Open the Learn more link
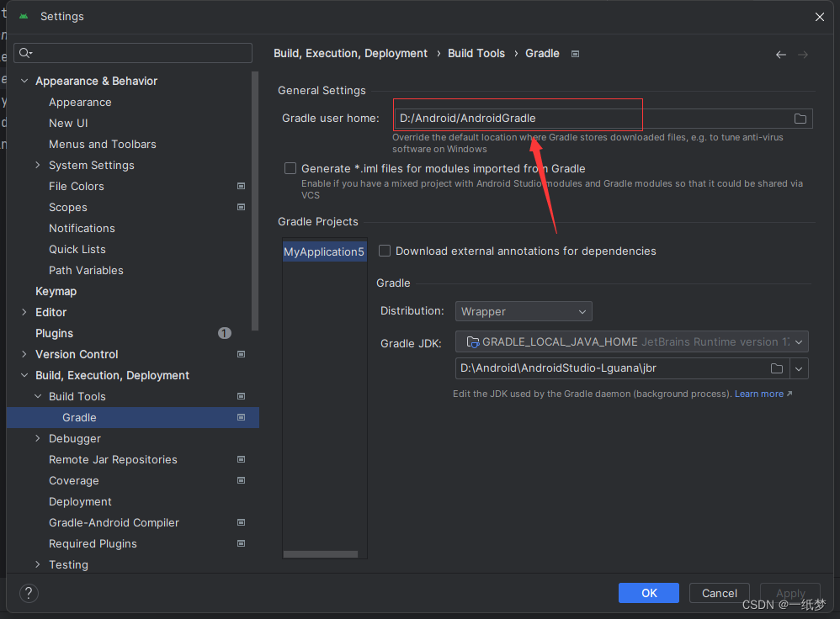The width and height of the screenshot is (840, 619). point(758,394)
